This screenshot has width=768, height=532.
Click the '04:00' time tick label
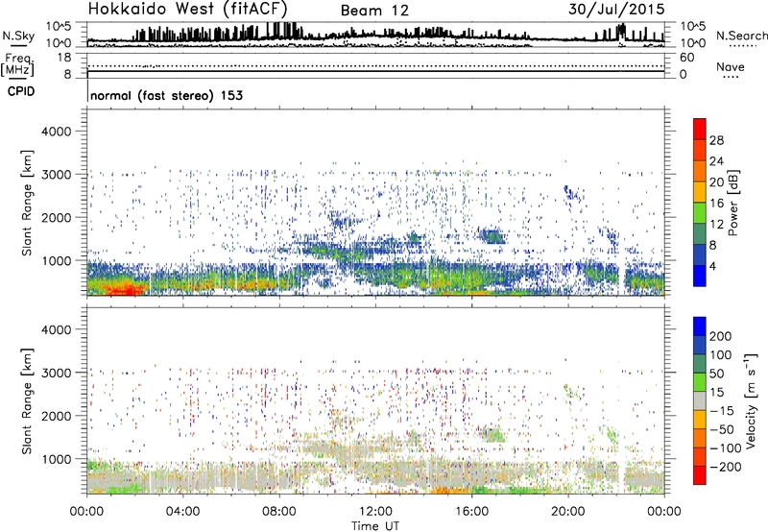182,512
